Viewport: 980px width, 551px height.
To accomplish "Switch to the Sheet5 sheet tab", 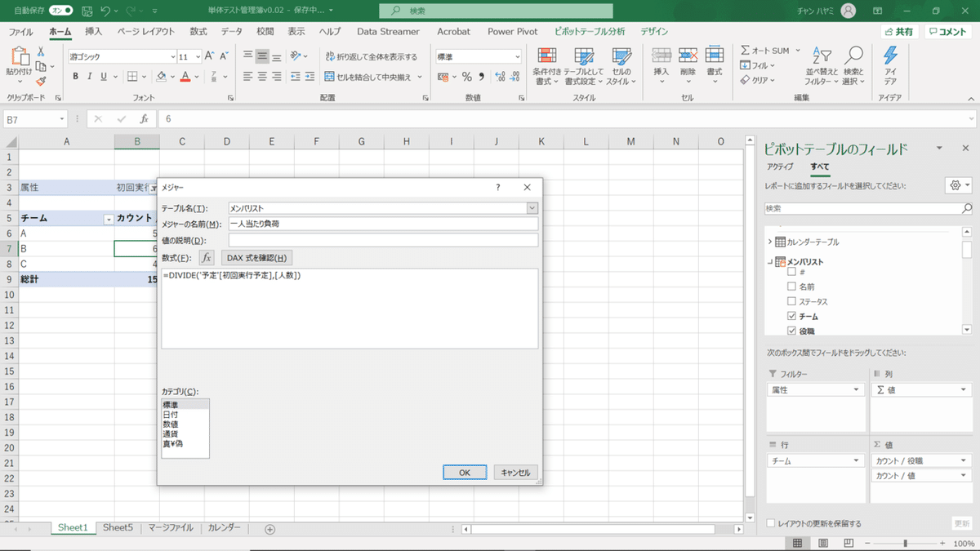I will pos(118,528).
